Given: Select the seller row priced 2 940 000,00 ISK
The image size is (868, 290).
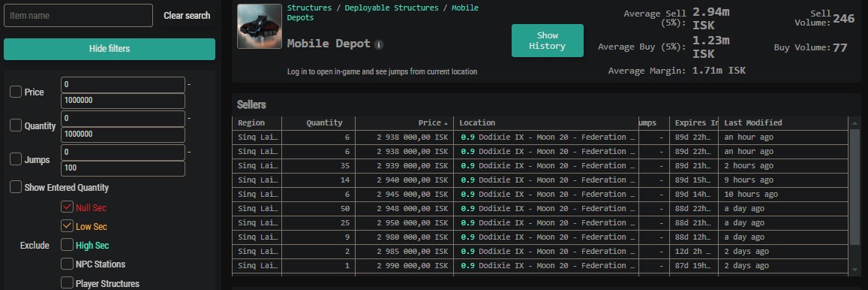Looking at the screenshot, I should pyautogui.click(x=539, y=180).
